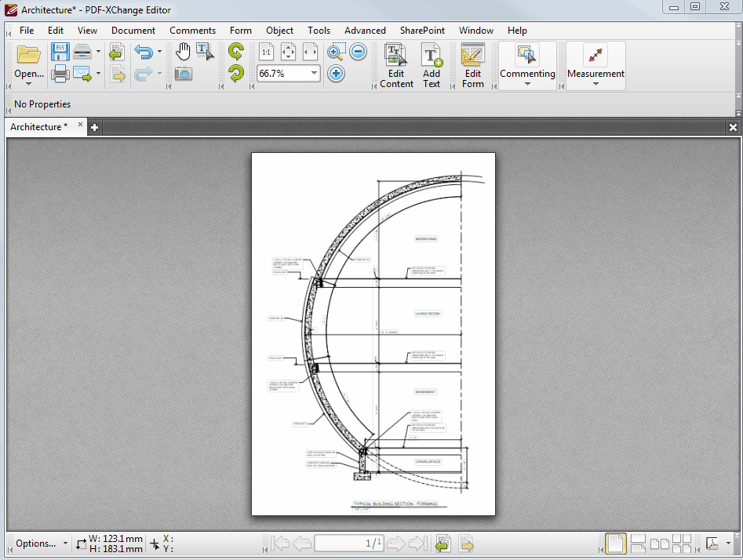This screenshot has height=560, width=743.
Task: Click the Undo arrow
Action: click(x=143, y=52)
